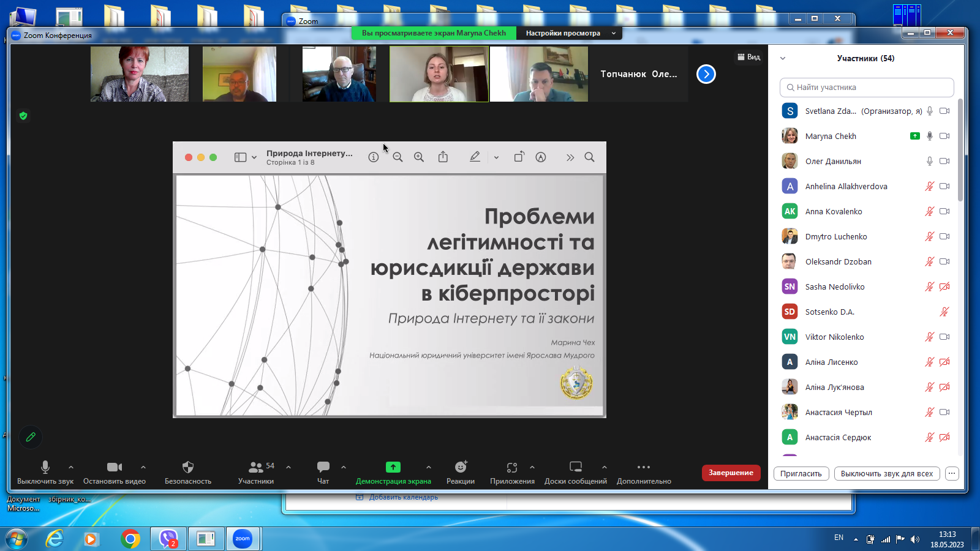
Task: Open the Apps (Приложения) icon
Action: point(512,467)
